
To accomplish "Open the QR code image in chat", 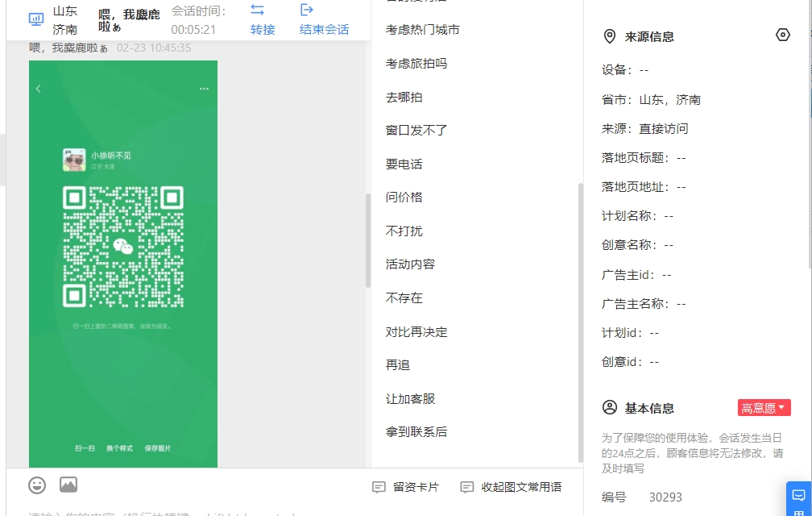I will click(123, 264).
